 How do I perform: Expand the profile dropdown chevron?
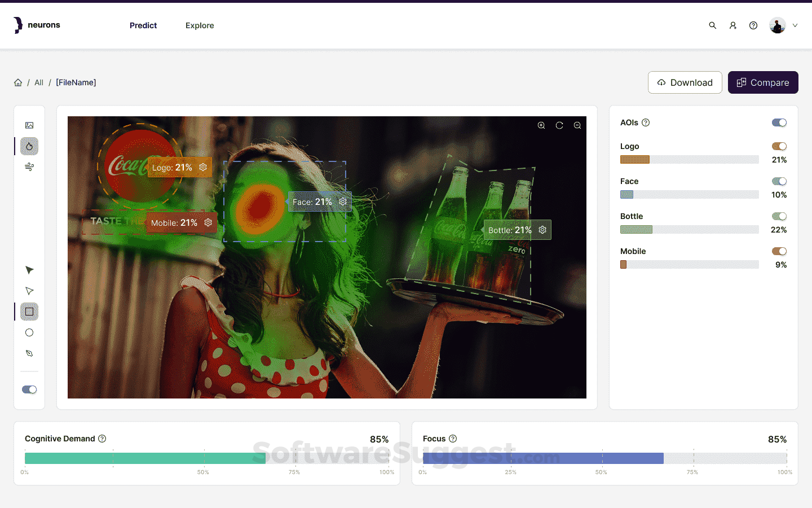coord(795,25)
